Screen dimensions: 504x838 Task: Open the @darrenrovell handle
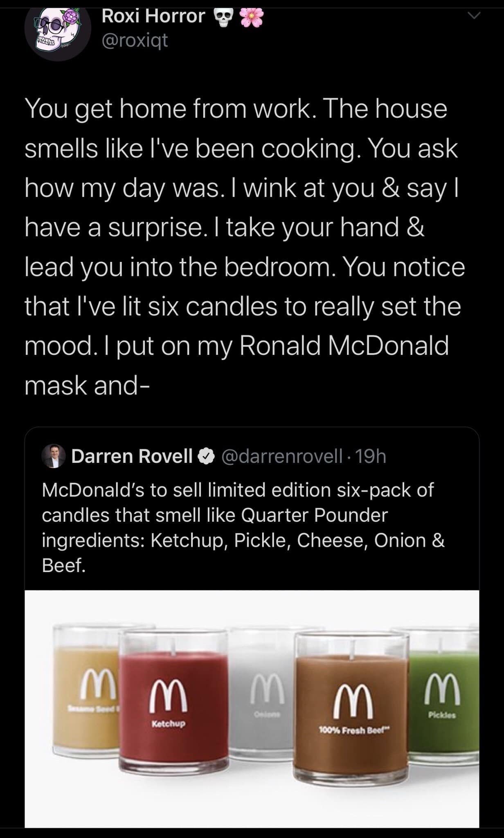pos(282,456)
